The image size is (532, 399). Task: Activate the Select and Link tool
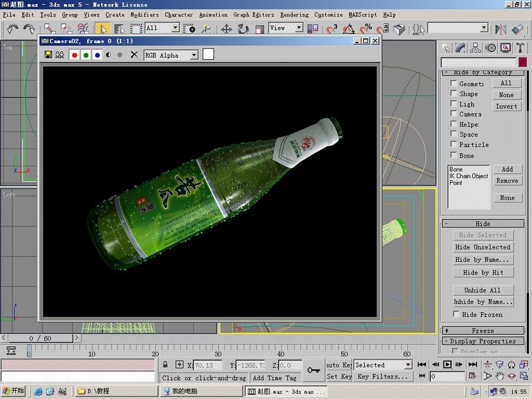point(50,29)
